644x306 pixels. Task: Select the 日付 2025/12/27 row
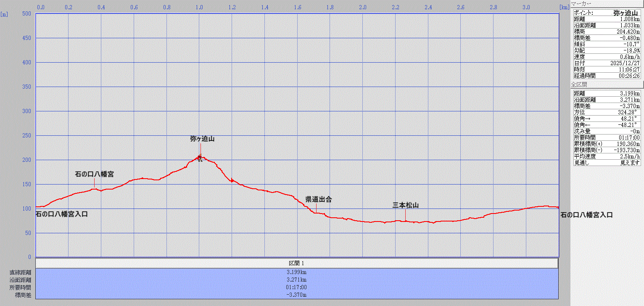[x=607, y=63]
